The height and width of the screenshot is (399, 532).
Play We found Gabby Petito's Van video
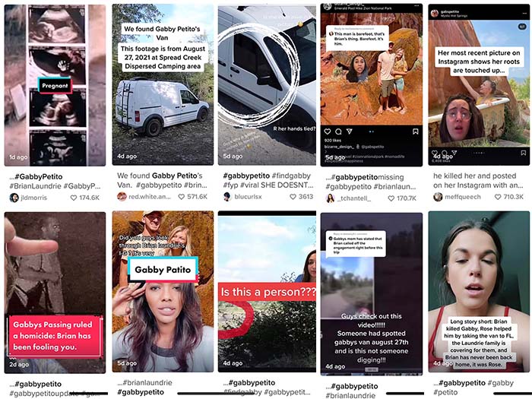point(163,84)
